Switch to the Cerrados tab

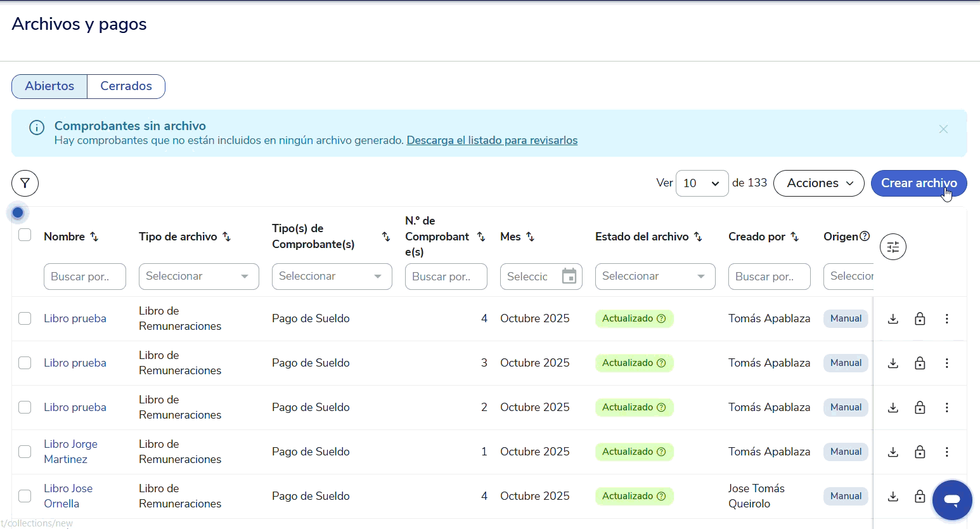(x=126, y=86)
